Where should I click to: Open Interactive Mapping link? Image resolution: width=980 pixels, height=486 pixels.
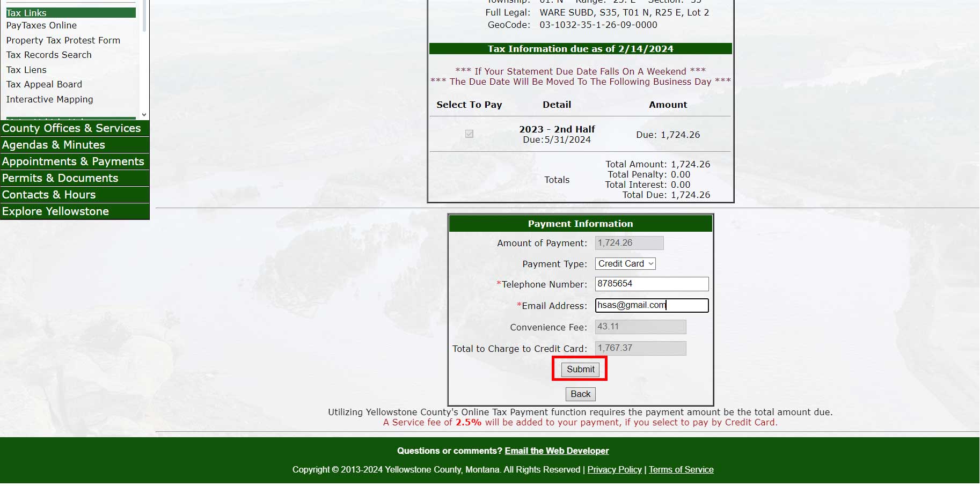click(x=49, y=99)
